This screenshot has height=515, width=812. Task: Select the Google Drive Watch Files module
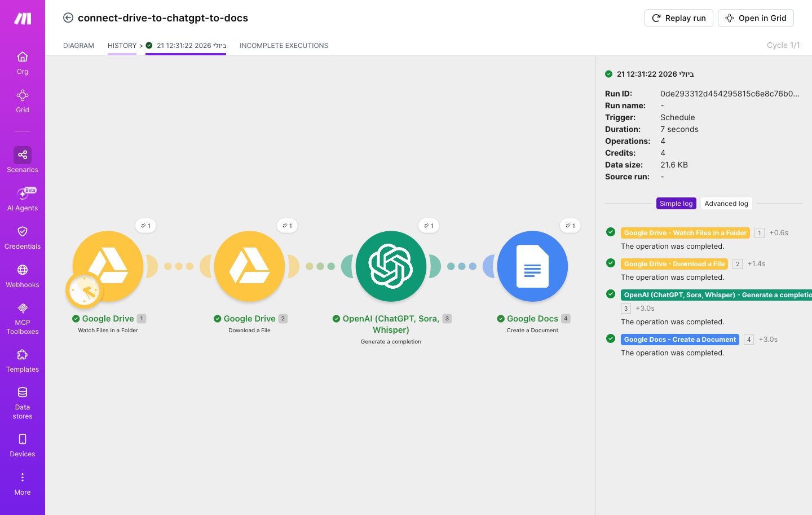[x=108, y=266]
